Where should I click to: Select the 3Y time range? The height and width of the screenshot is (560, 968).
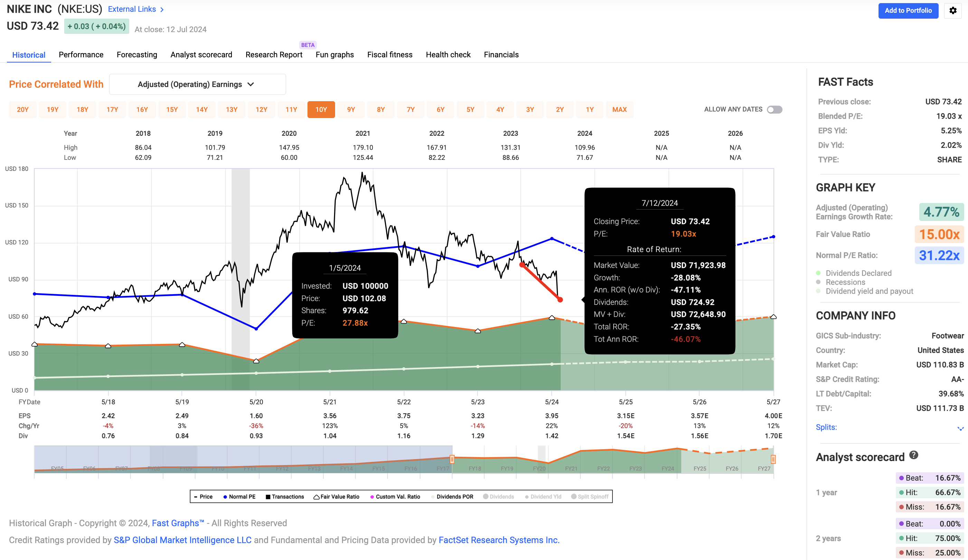click(x=530, y=110)
